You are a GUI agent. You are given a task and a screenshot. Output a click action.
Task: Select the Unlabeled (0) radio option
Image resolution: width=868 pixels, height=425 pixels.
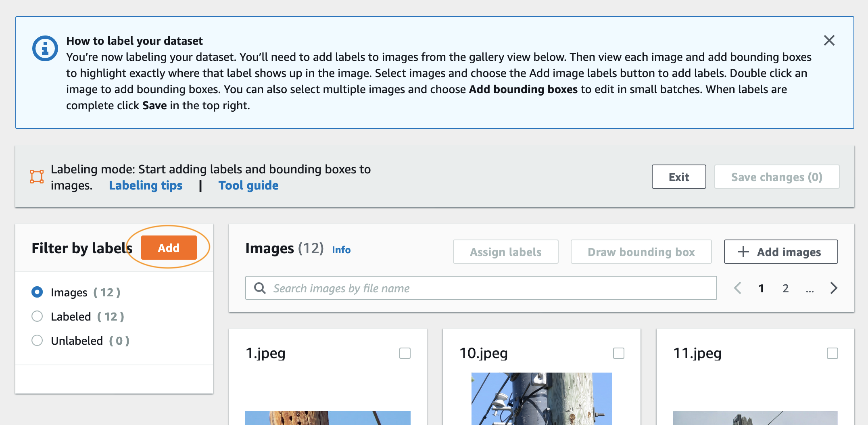click(37, 340)
